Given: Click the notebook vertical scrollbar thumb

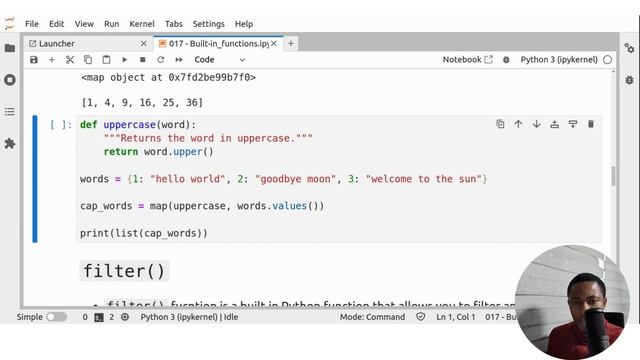Looking at the screenshot, I should tap(613, 176).
